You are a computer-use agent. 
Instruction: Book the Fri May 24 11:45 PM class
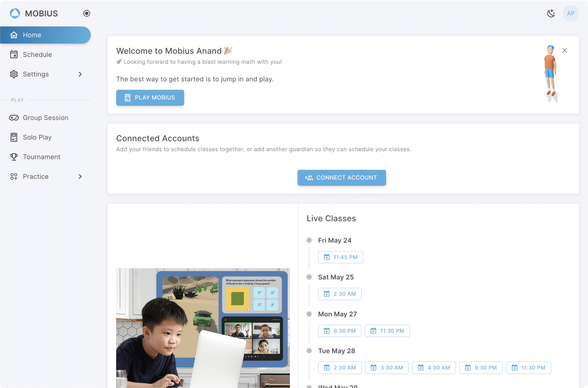[x=341, y=257]
